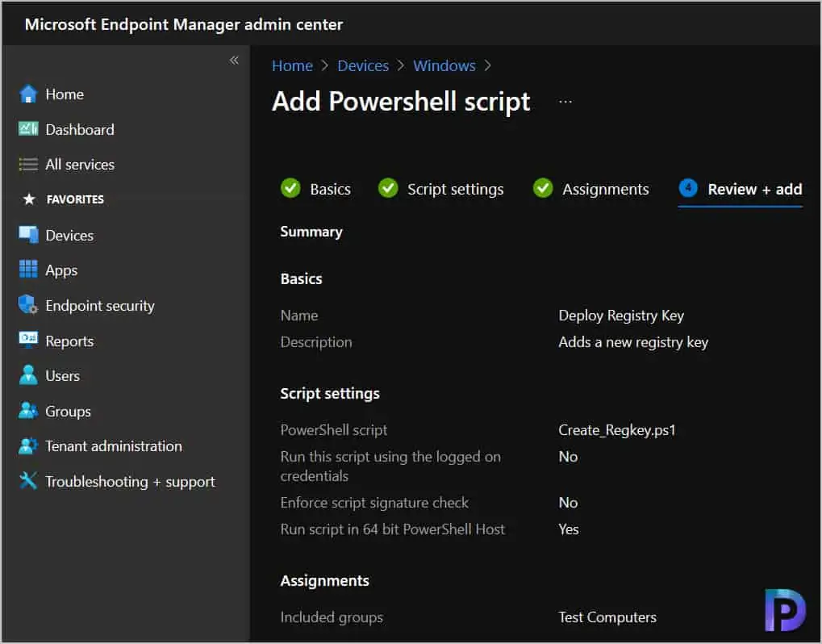Image resolution: width=822 pixels, height=644 pixels.
Task: Open Dashboard from the sidebar
Action: [x=80, y=130]
